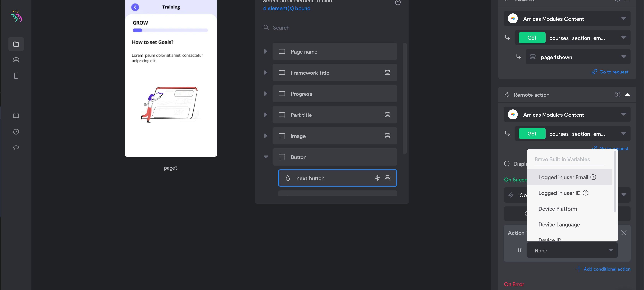This screenshot has height=290, width=644.
Task: Expand the Part title tree row
Action: 265,115
